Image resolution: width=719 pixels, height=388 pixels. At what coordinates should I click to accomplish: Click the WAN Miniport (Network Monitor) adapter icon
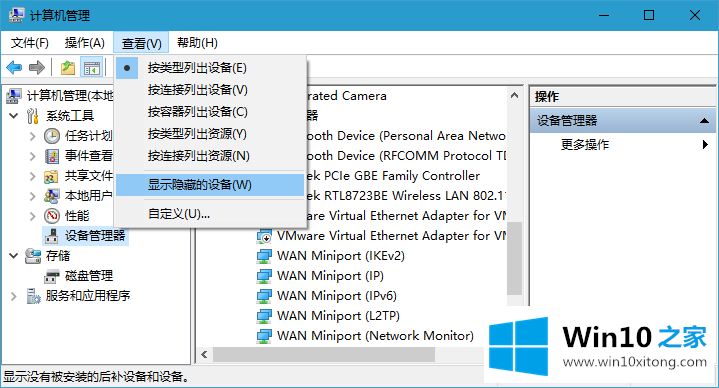point(264,336)
